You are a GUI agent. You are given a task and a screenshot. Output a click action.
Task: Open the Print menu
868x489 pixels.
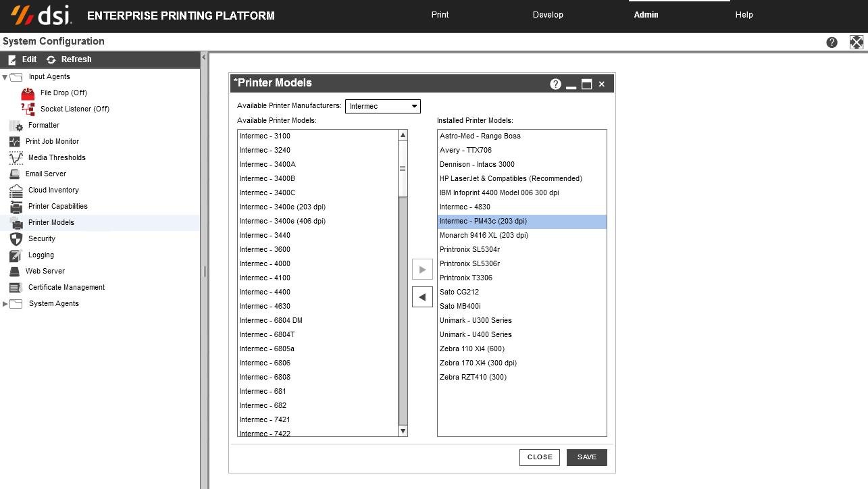[x=440, y=15]
